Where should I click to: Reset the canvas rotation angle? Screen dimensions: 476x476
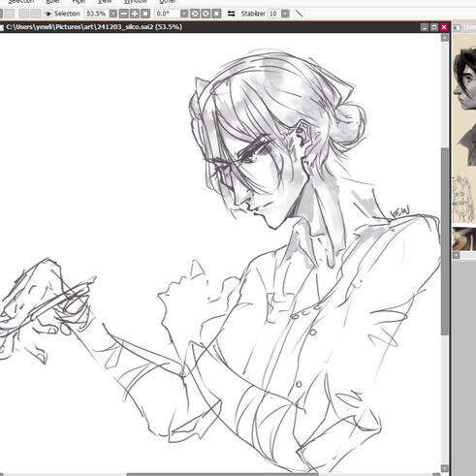coord(216,14)
